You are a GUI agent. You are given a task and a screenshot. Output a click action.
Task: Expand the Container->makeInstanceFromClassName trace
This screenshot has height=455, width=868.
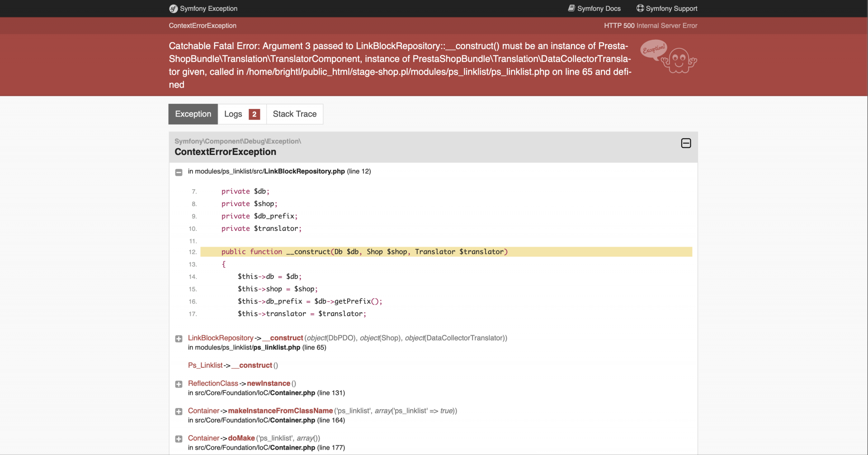click(179, 412)
